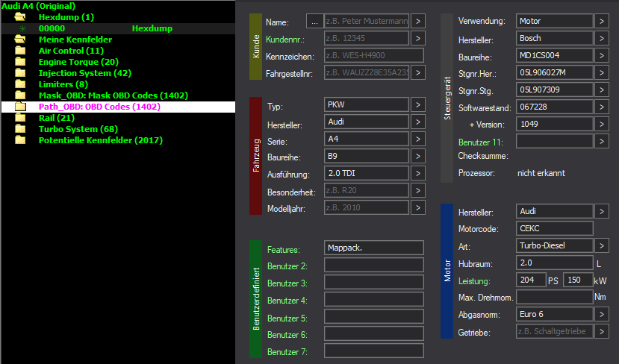The width and height of the screenshot is (619, 364).
Task: Open the Softwarestand arrow button
Action: coord(602,107)
